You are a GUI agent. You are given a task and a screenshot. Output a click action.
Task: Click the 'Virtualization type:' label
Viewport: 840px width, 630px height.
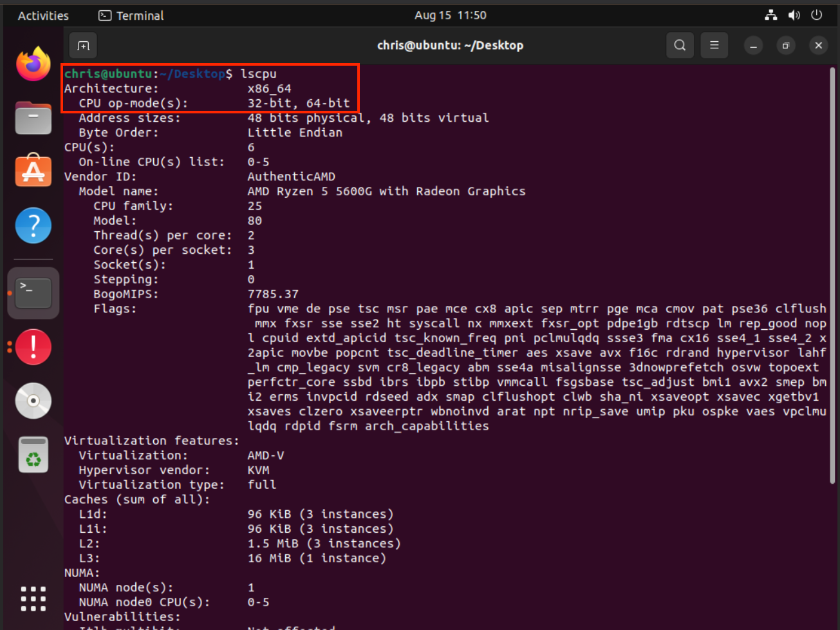point(152,485)
